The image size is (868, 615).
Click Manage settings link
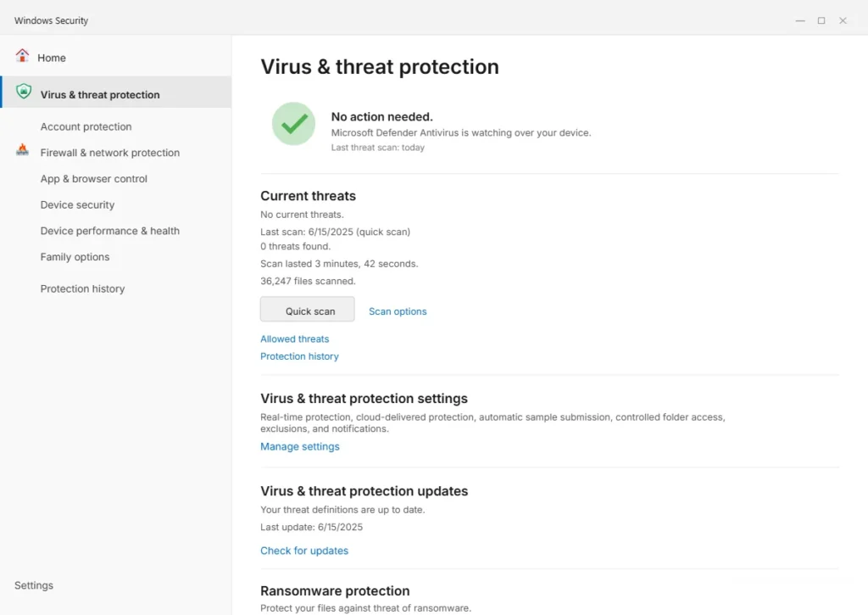pos(299,446)
